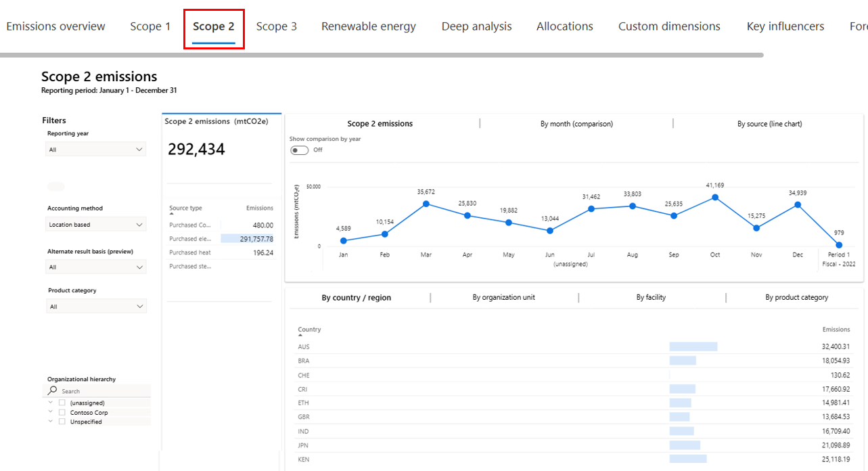Select the Purchased Co... source row
The height and width of the screenshot is (471, 868).
tap(221, 225)
